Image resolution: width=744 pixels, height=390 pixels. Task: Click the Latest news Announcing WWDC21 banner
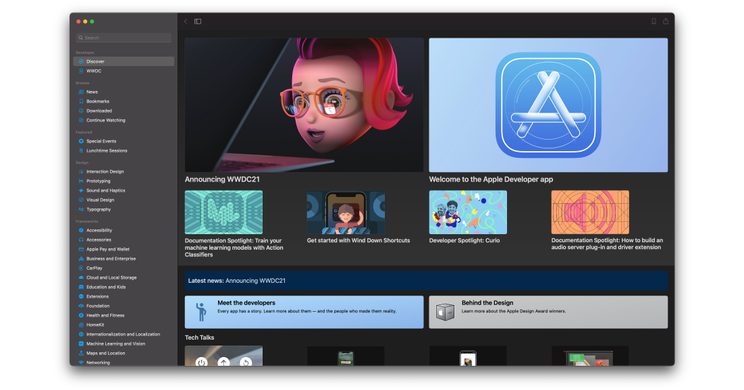click(426, 280)
